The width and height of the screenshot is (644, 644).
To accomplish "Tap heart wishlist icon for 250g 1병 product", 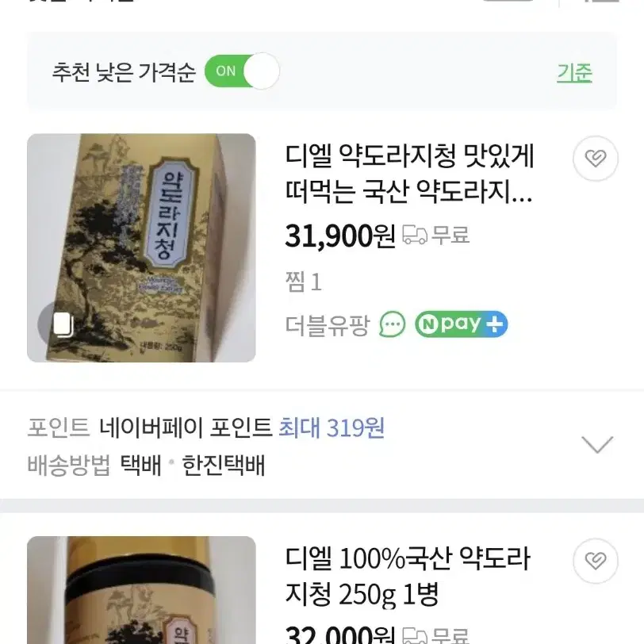I will [595, 561].
